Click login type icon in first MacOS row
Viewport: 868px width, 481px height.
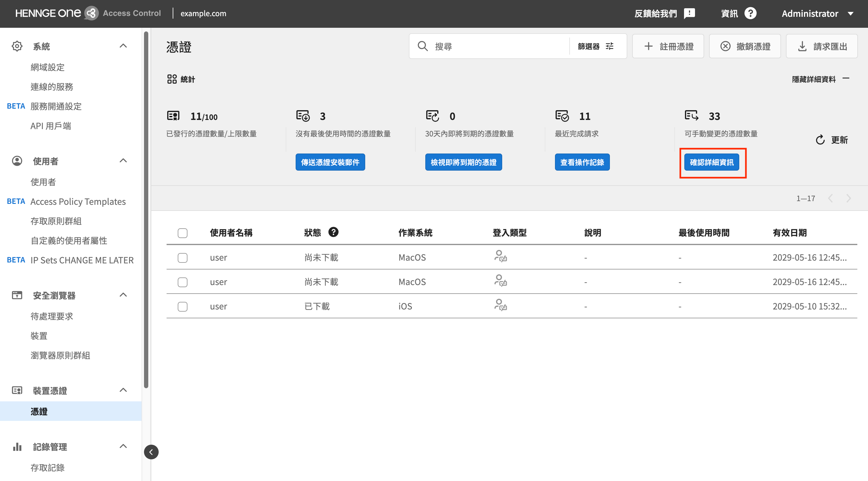point(500,256)
